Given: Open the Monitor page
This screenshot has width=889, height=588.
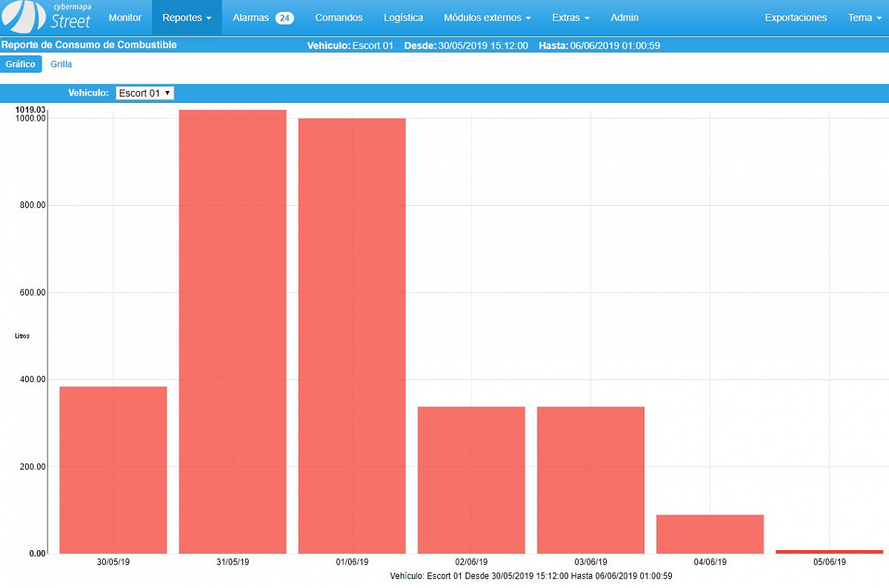Looking at the screenshot, I should (124, 17).
